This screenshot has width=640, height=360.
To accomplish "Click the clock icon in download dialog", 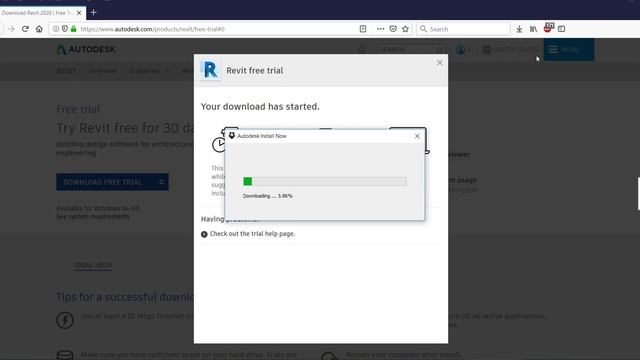I will [x=218, y=144].
